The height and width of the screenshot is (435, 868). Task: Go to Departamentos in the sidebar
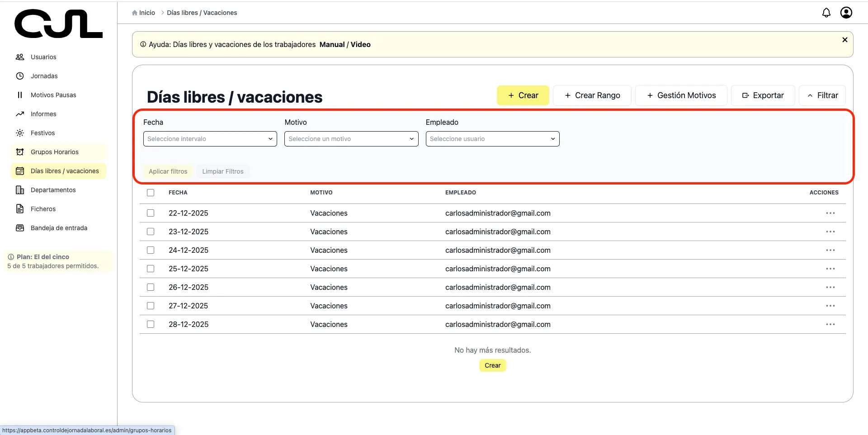53,190
